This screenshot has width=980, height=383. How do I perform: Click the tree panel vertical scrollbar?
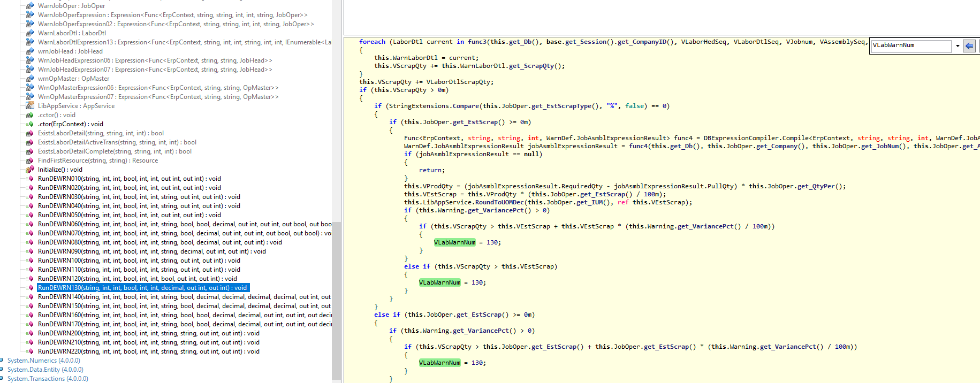336,300
